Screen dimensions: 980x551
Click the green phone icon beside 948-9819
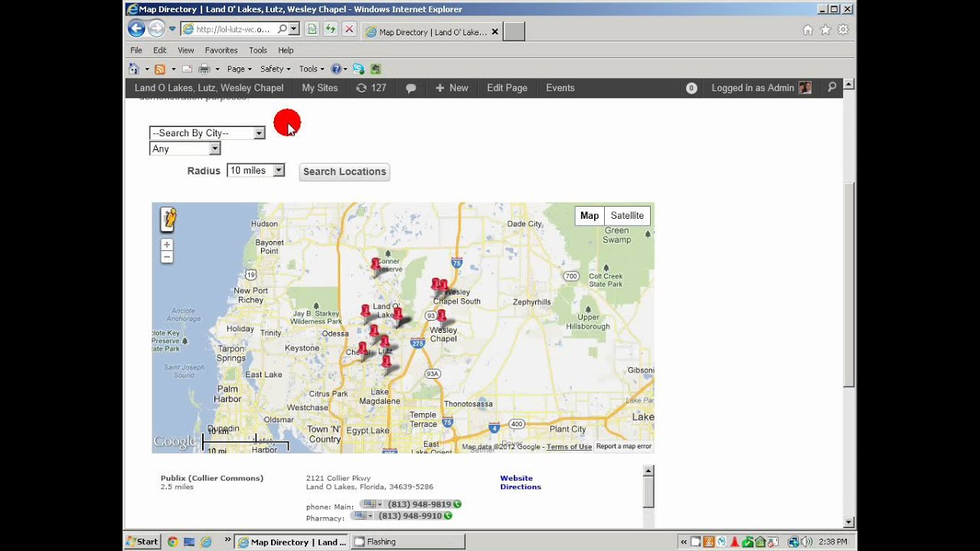click(x=457, y=504)
